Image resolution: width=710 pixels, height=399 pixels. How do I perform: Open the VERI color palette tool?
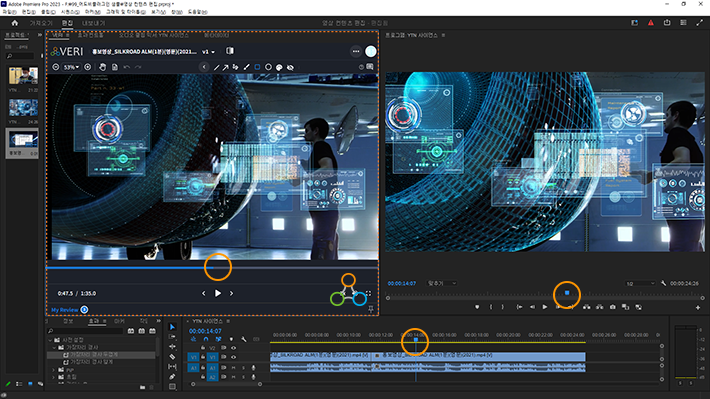279,67
